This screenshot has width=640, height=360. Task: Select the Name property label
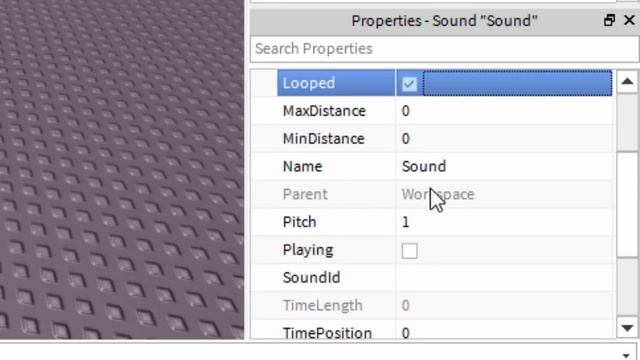pos(302,167)
